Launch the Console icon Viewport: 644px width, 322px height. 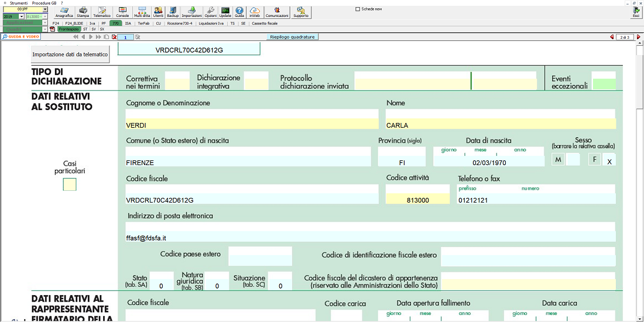pyautogui.click(x=122, y=12)
